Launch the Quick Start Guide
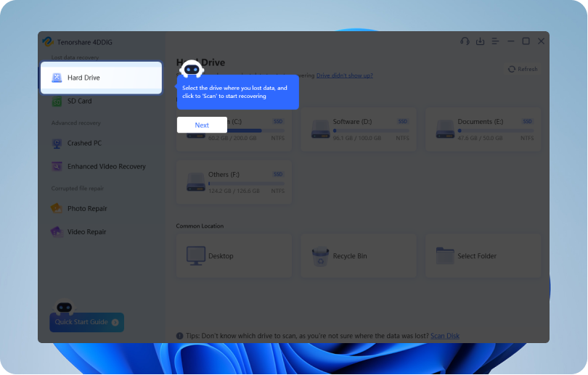Screen dimensions: 588x375 tap(86, 322)
